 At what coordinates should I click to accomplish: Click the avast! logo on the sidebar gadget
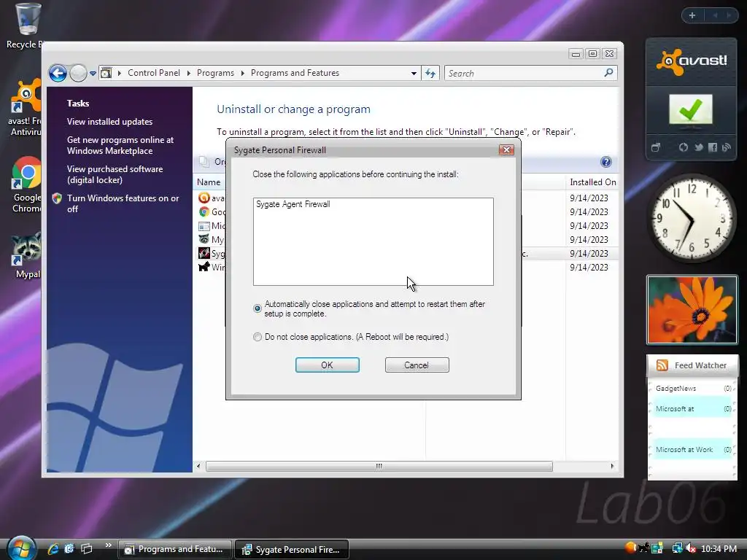(692, 62)
